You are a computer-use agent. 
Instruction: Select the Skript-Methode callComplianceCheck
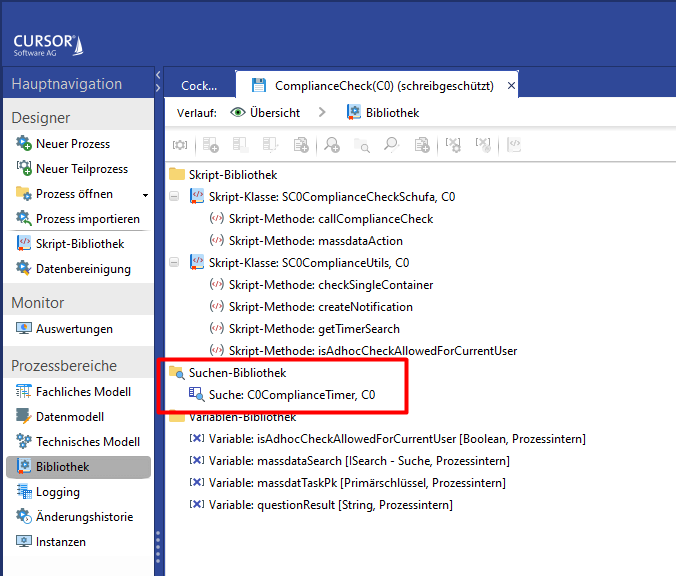pos(330,219)
